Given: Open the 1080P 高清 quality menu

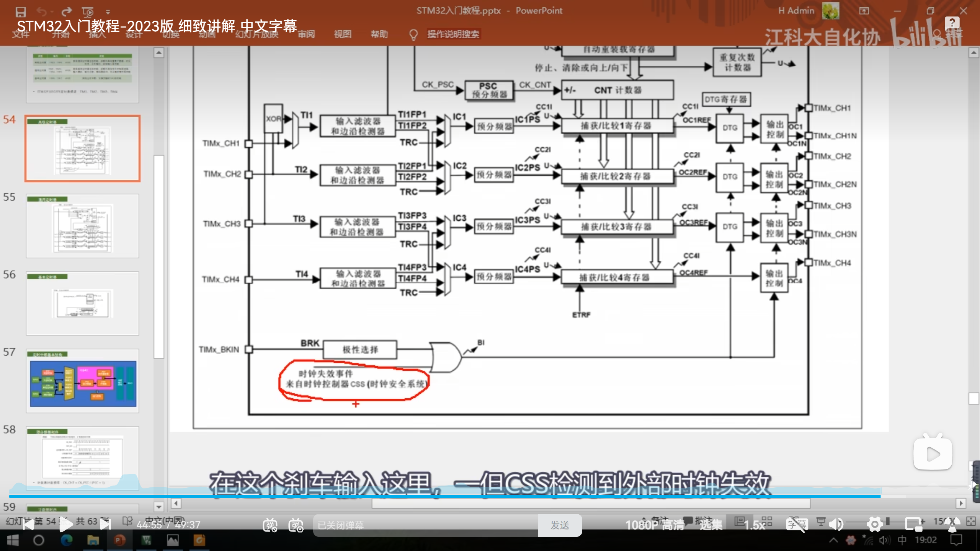Looking at the screenshot, I should [x=655, y=525].
